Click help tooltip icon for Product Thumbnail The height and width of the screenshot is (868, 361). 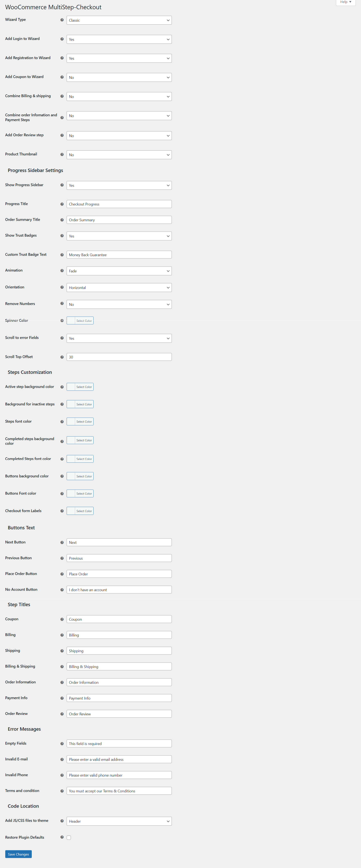(x=62, y=155)
